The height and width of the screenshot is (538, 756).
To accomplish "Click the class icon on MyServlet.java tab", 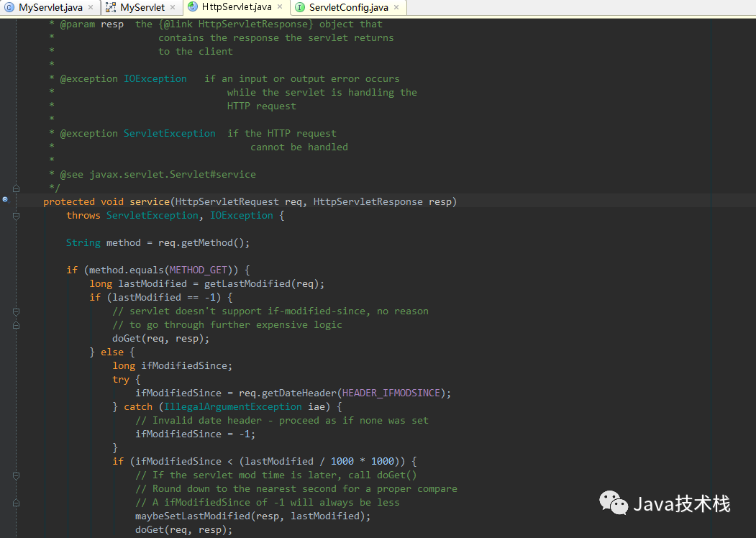I will tap(9, 7).
